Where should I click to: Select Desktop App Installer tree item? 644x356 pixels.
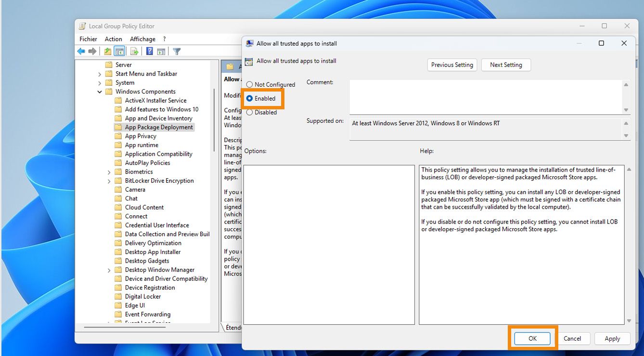tap(153, 252)
